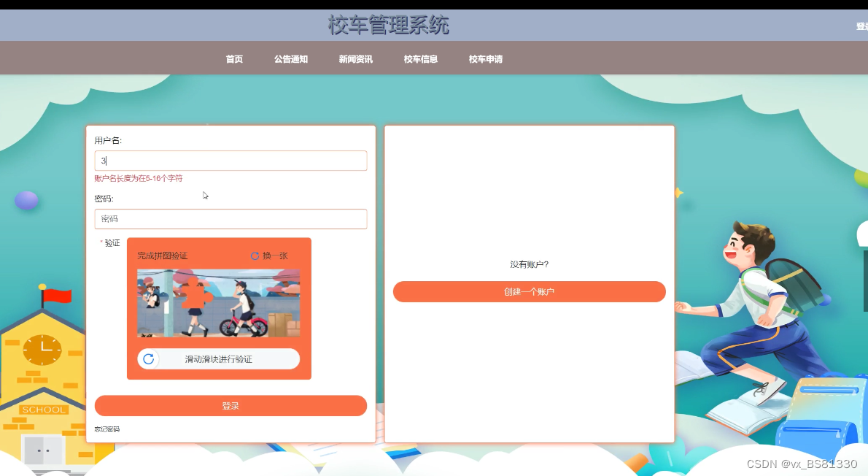The width and height of the screenshot is (868, 476).
Task: Click the 没有账户? text
Action: click(x=530, y=265)
